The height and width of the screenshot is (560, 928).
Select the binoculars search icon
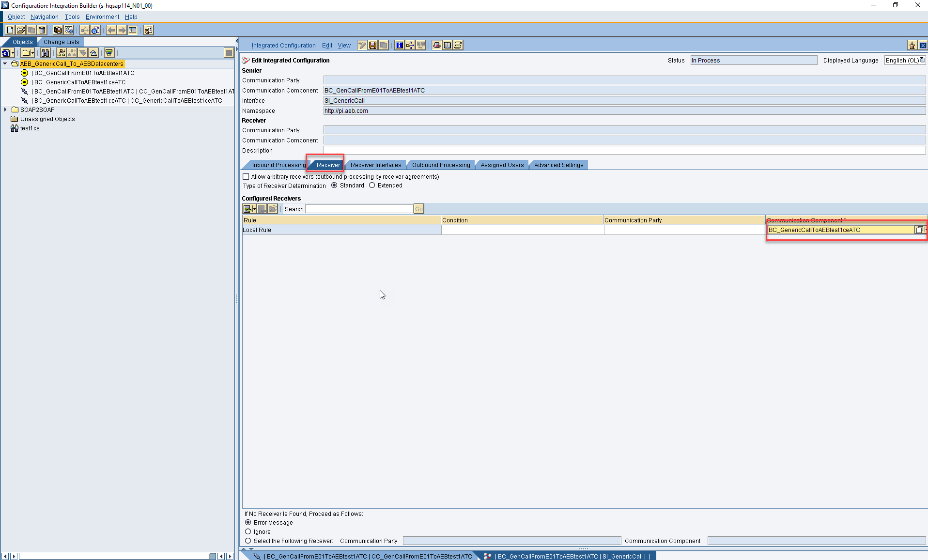tap(46, 53)
